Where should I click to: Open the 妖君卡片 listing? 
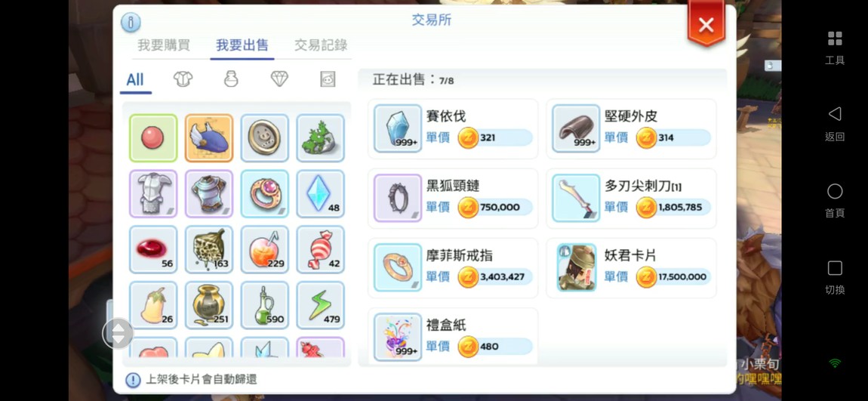pyautogui.click(x=631, y=267)
